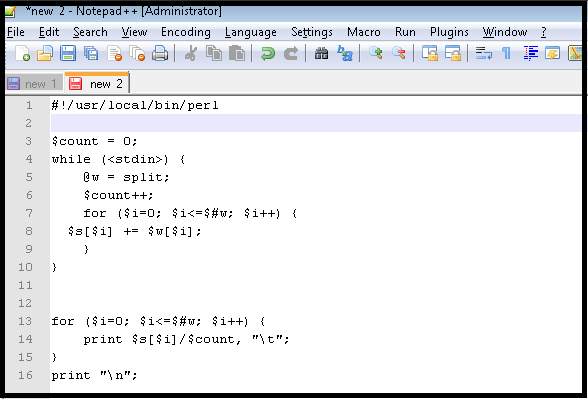Close all documents via toolbar icon
588x399 pixels.
coord(137,53)
